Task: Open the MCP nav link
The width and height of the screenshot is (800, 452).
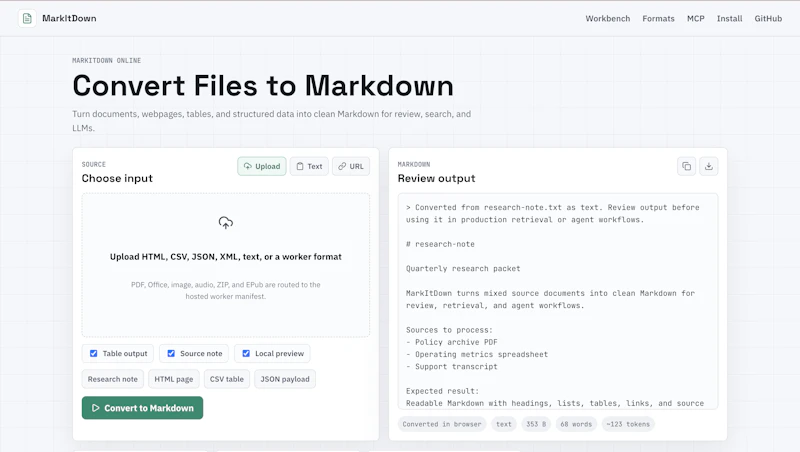Action: tap(695, 18)
